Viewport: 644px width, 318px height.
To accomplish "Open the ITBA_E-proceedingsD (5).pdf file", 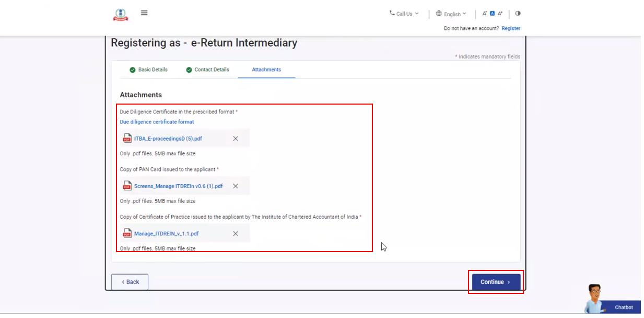I will point(168,139).
